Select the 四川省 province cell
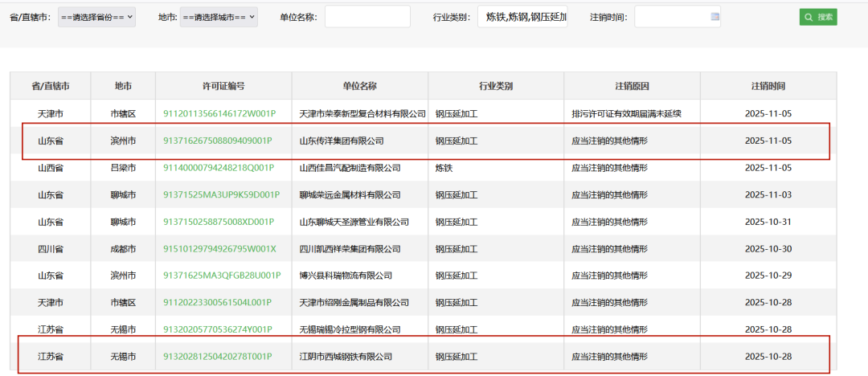Screen dimensions: 868x376 (51, 249)
